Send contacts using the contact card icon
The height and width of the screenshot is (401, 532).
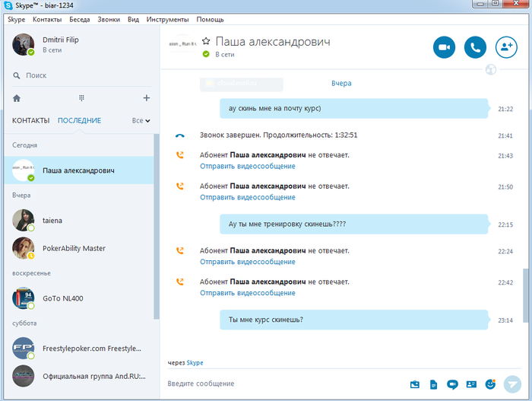click(x=471, y=384)
